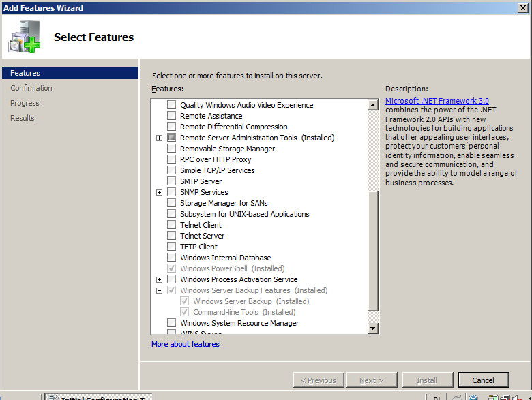This screenshot has width=532, height=400.
Task: Expand Windows Process Activation Service node
Action: pyautogui.click(x=159, y=279)
